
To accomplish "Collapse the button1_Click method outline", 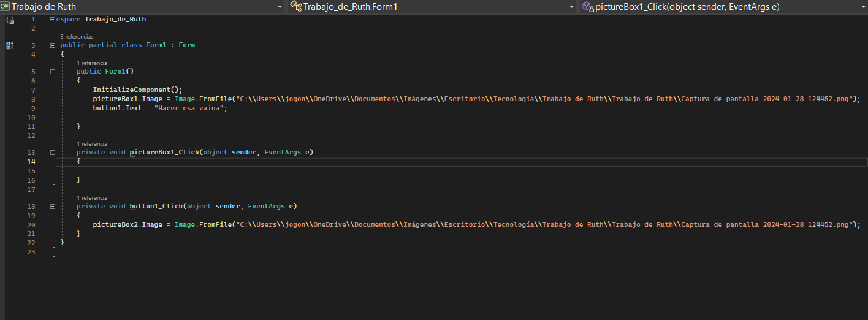I will click(x=53, y=207).
